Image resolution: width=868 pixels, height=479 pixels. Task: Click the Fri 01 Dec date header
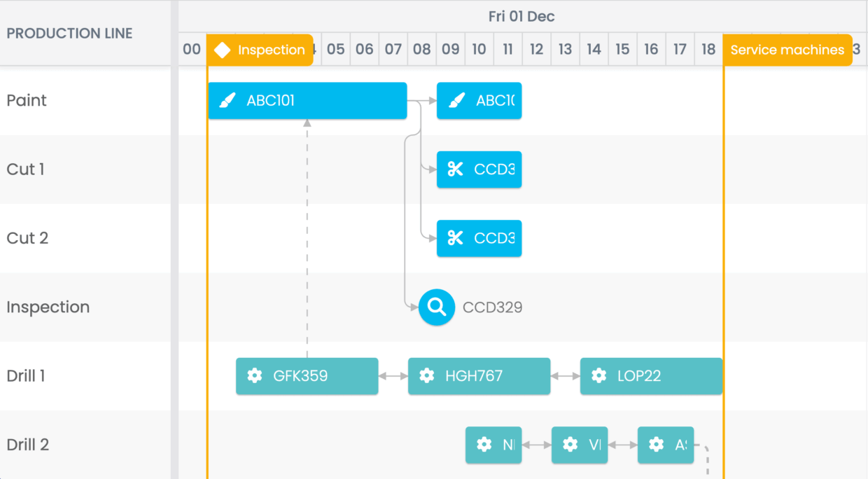(521, 16)
